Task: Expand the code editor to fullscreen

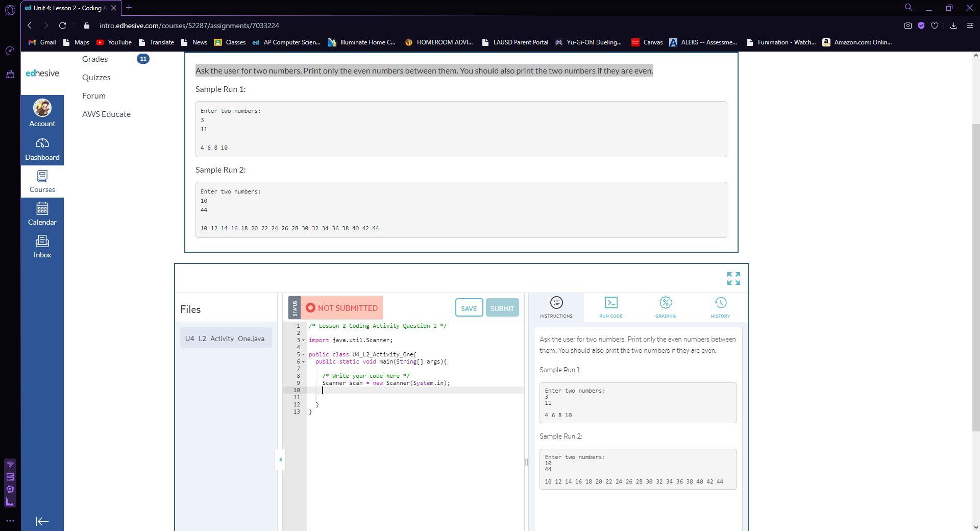Action: pyautogui.click(x=733, y=278)
